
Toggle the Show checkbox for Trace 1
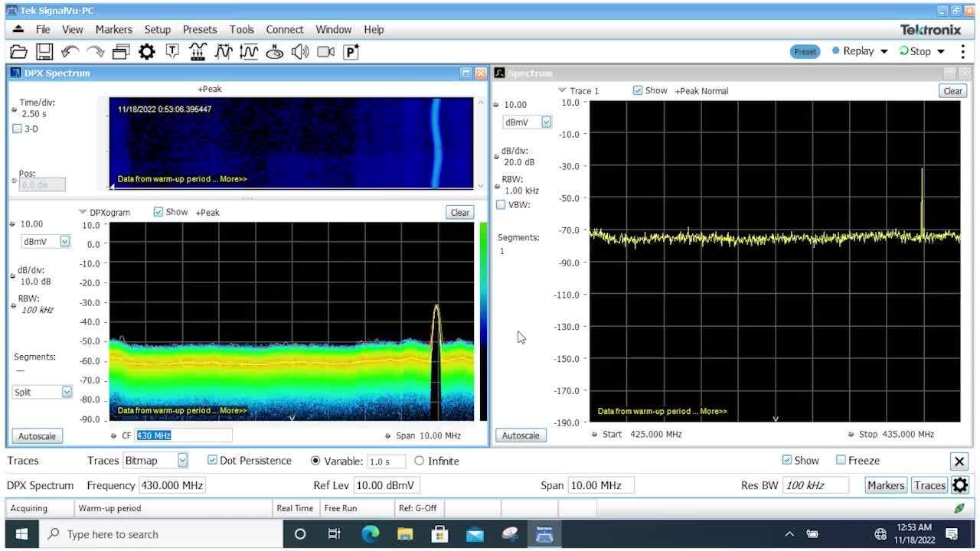[638, 90]
